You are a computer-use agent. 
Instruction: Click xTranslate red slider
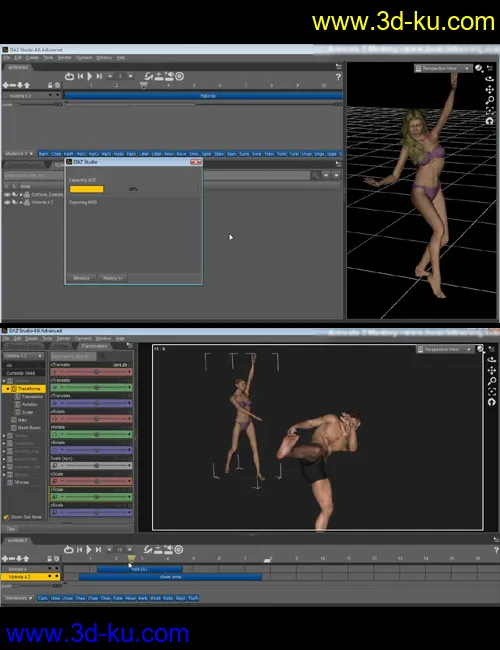[91, 372]
